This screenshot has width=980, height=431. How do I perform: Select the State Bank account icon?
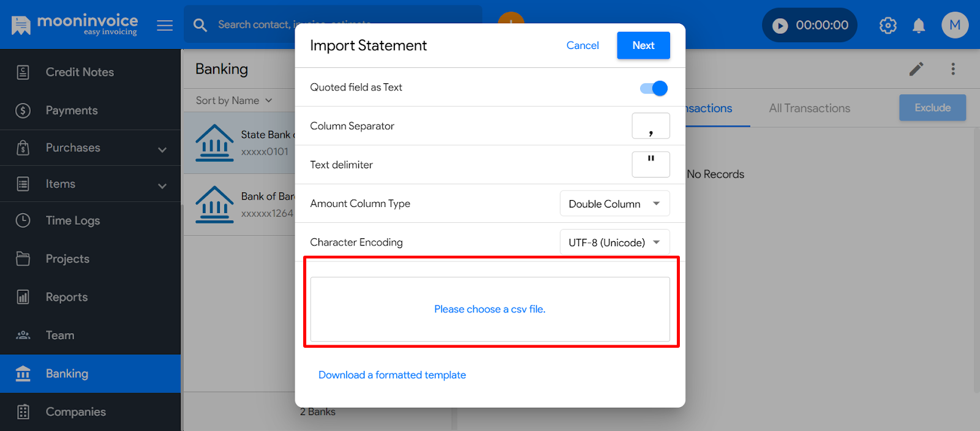click(214, 143)
